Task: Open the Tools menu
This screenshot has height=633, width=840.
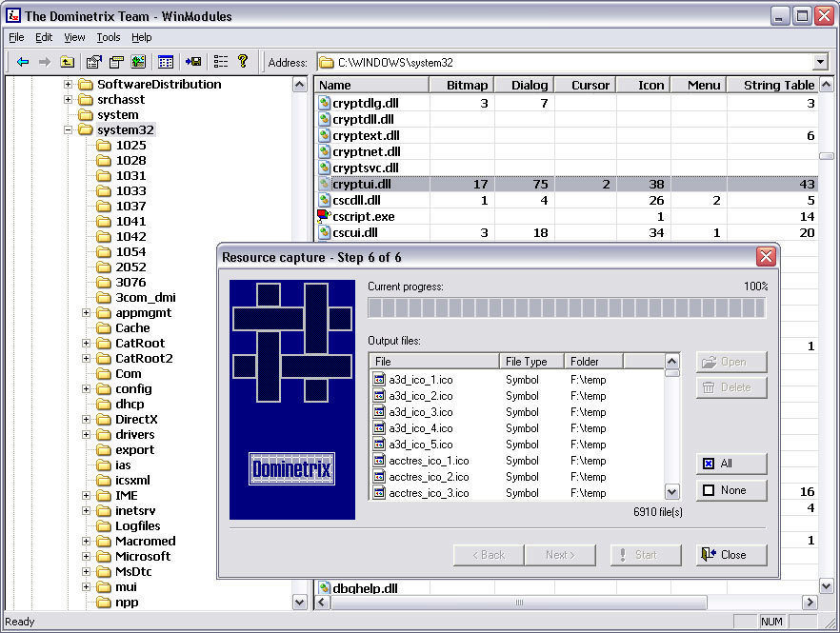Action: coord(109,37)
